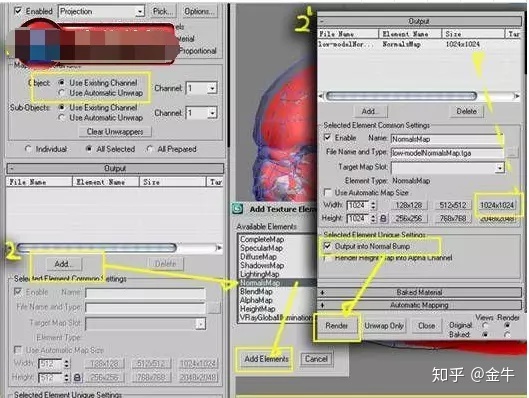
Task: Select BlendMap in Available Elements
Action: point(256,291)
